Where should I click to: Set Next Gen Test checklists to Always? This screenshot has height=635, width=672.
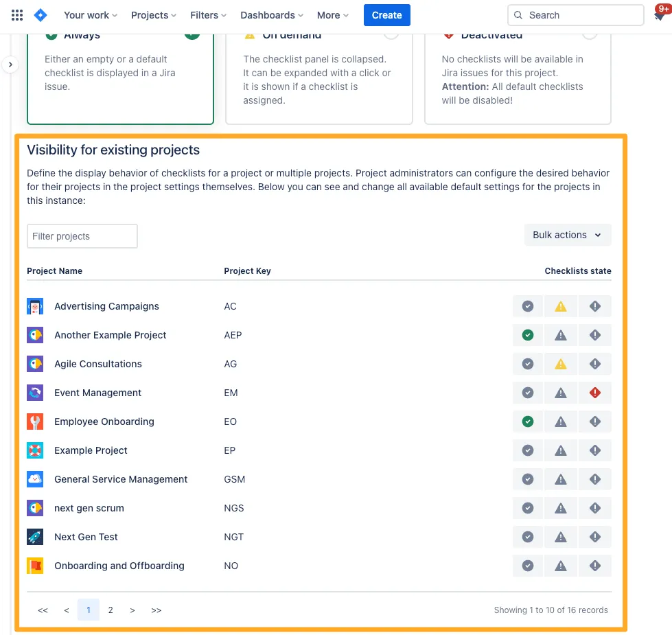click(528, 537)
